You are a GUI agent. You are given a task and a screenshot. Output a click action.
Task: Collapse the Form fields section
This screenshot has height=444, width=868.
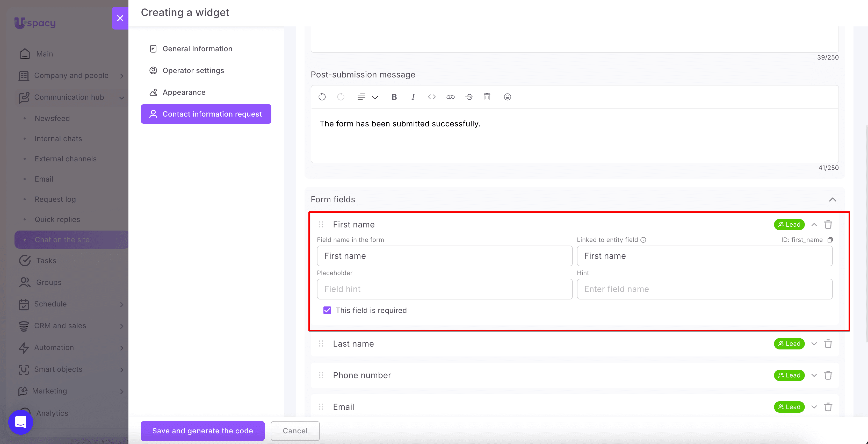[x=833, y=199]
